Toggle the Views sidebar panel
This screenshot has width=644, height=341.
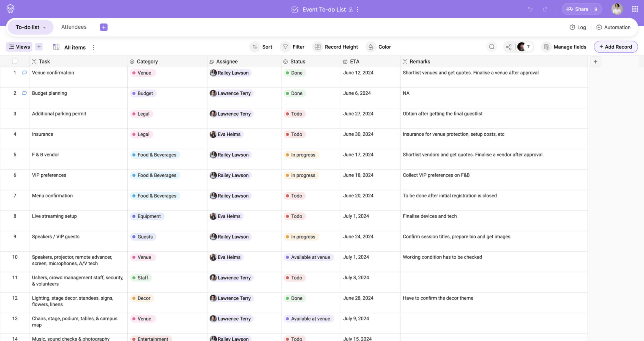coord(19,47)
